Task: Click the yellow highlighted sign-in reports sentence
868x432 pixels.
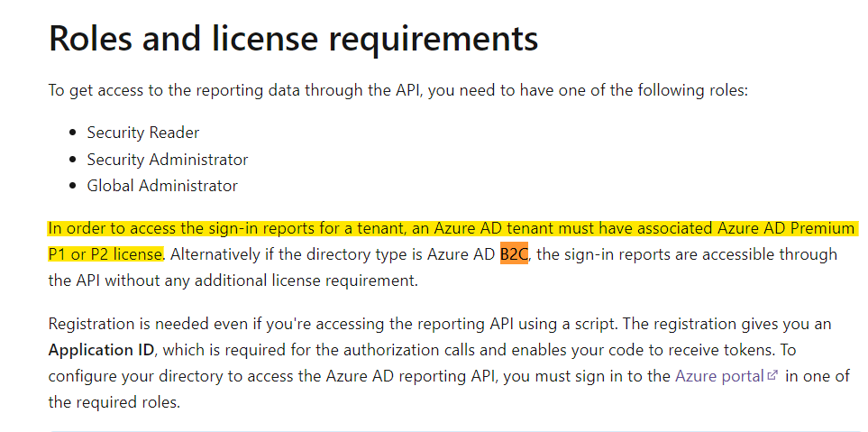Action: pyautogui.click(x=451, y=228)
